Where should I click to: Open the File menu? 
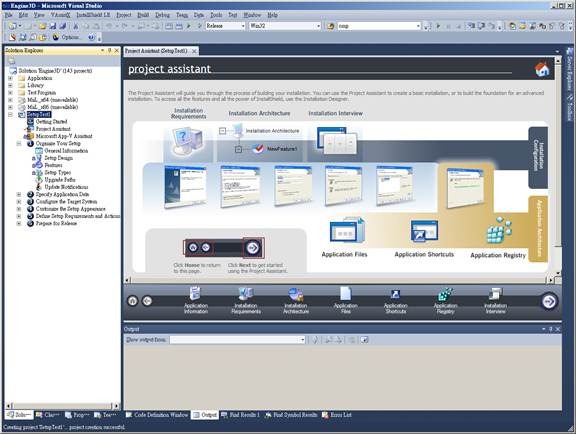pos(8,15)
